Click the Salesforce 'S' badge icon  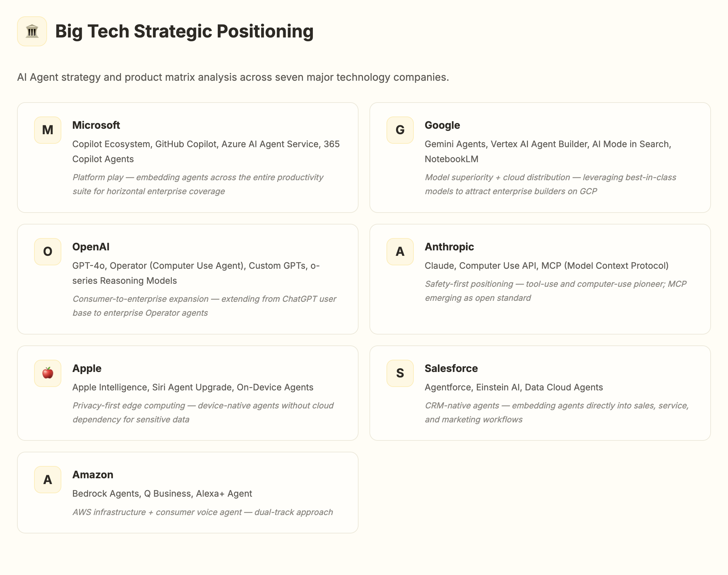(400, 373)
